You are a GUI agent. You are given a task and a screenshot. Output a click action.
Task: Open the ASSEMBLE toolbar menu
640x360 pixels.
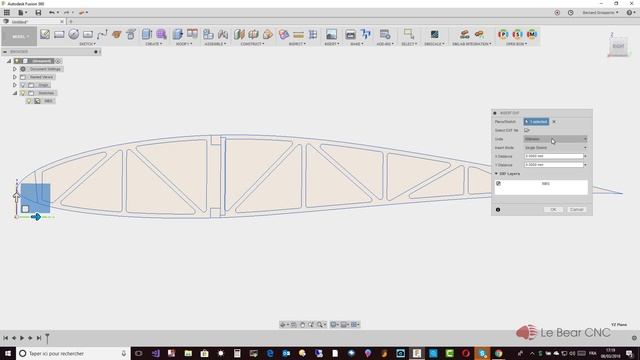(215, 44)
